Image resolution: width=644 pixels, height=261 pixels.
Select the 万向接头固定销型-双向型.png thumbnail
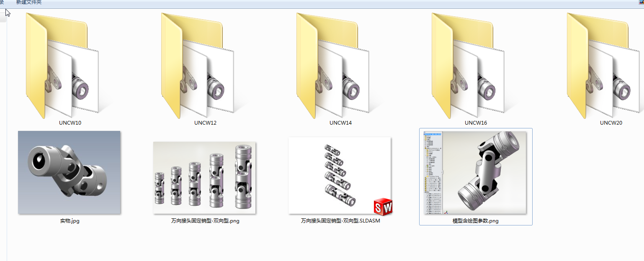click(204, 178)
